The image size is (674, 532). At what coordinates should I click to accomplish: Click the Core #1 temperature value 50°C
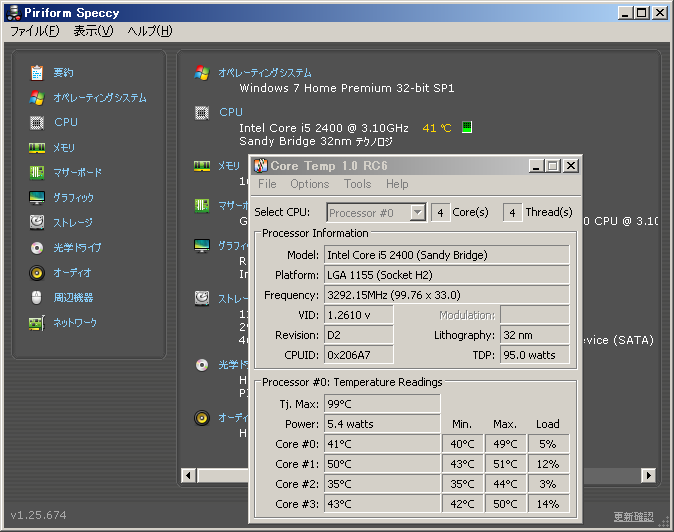click(382, 464)
